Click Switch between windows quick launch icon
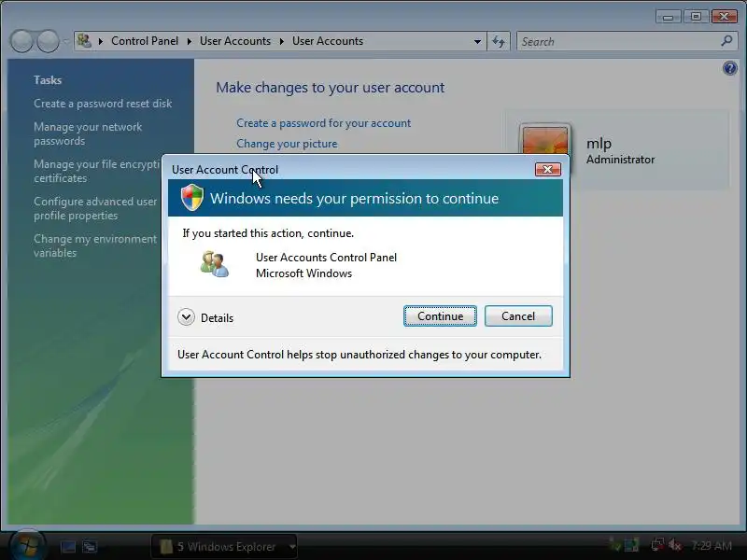The image size is (747, 560). pos(90,546)
